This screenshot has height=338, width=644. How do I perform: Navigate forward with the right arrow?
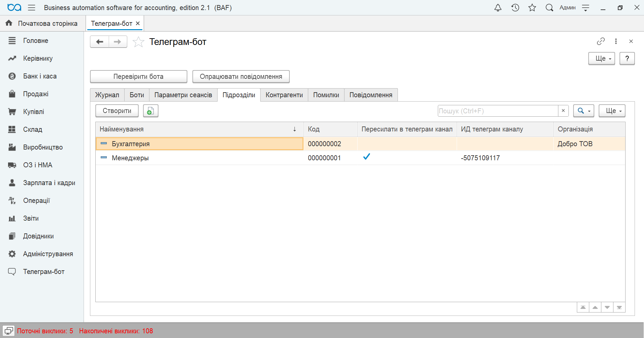(118, 42)
